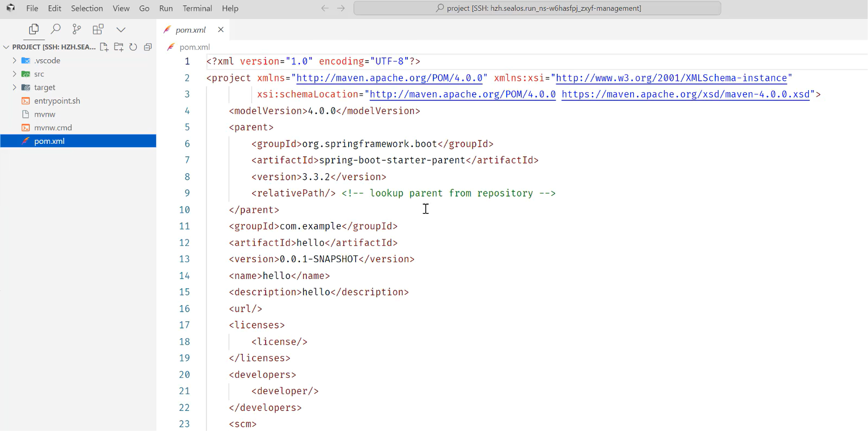The height and width of the screenshot is (431, 868).
Task: Click the New File icon in Explorer
Action: tap(104, 47)
